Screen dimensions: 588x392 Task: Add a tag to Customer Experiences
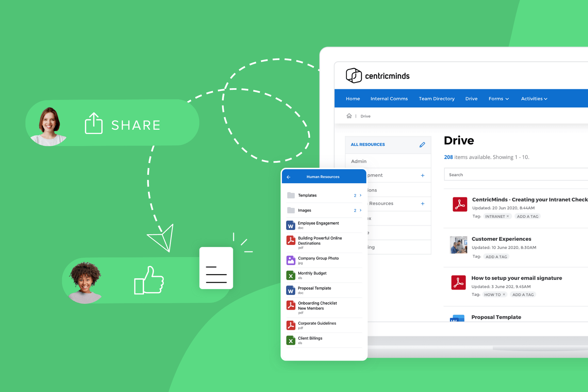(x=496, y=257)
